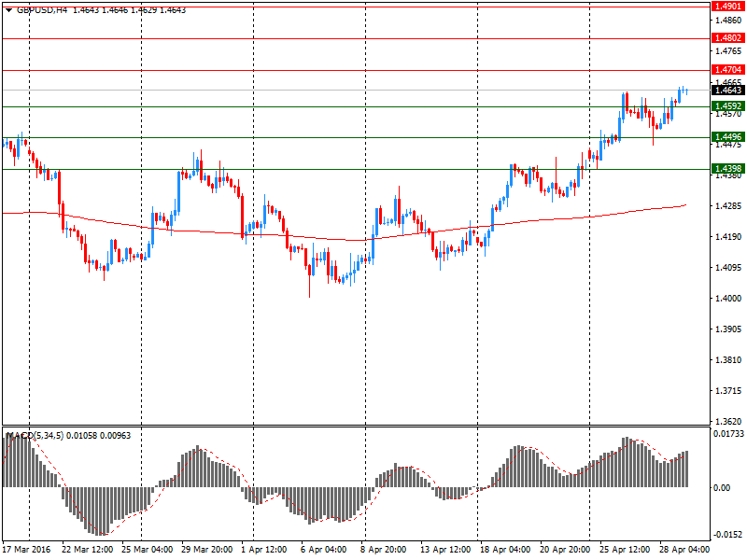Click the 1.3810 price axis label
This screenshot has height=560, width=747.
[x=728, y=360]
